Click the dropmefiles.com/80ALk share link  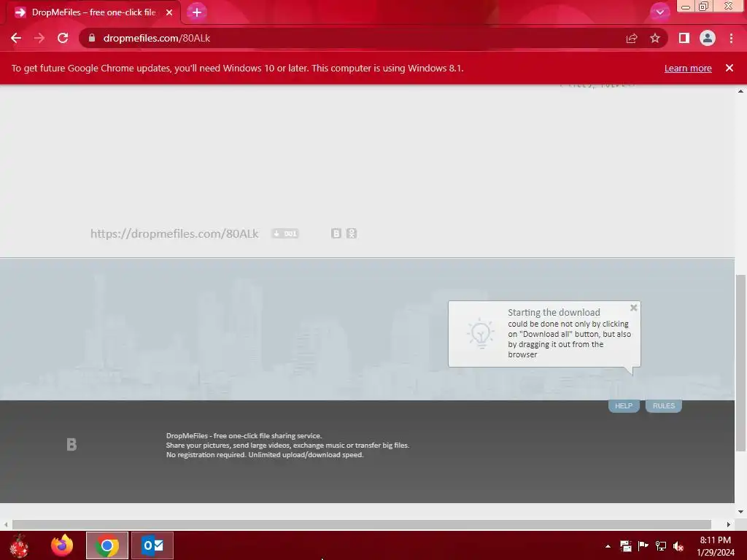tap(174, 233)
